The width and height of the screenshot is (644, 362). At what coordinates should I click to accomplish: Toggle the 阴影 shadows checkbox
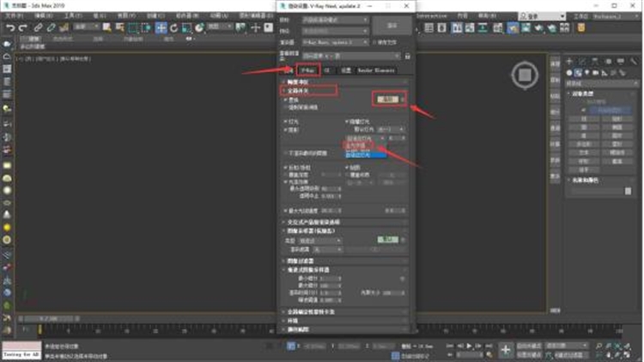point(285,130)
